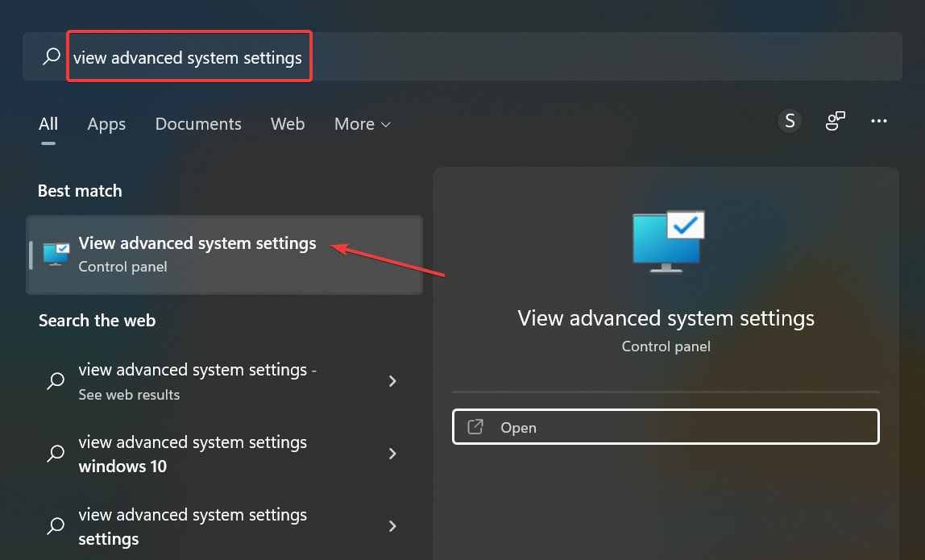Open the More filter dropdown

pos(363,124)
